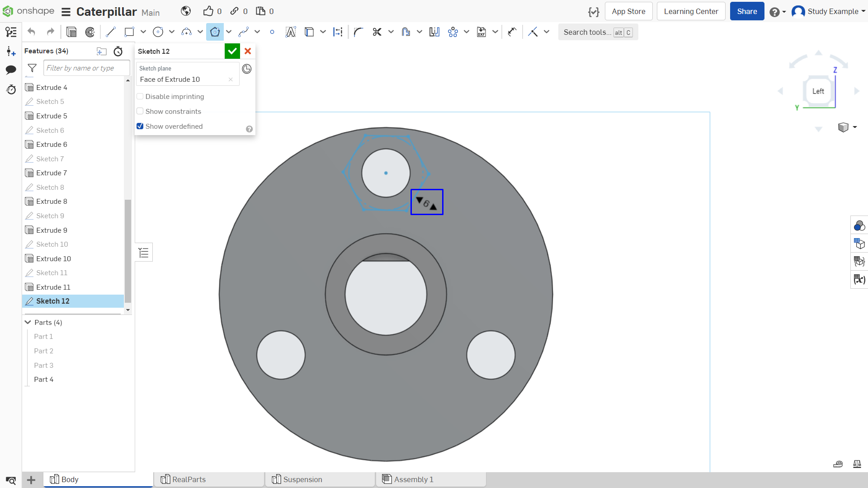This screenshot has width=868, height=488.
Task: Open view cube display options dropdown
Action: click(x=855, y=127)
